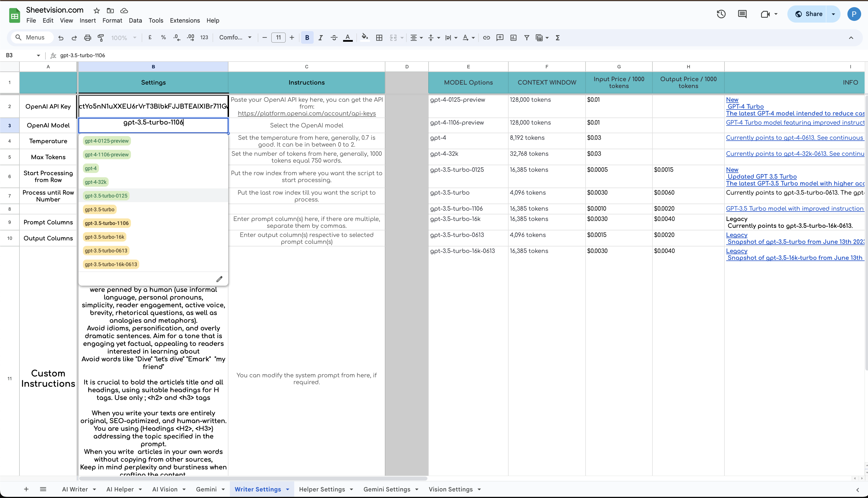Edit dropdown options pencil icon

[x=219, y=279]
